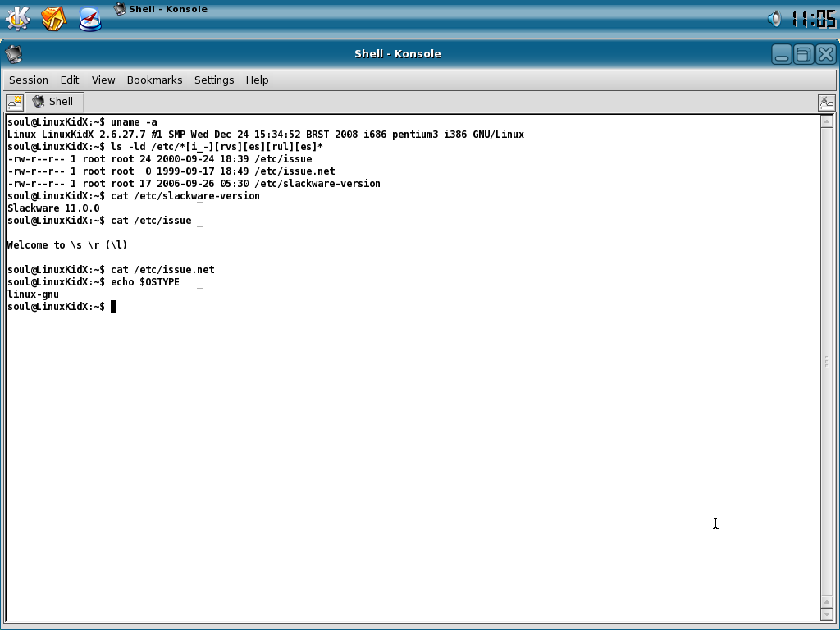This screenshot has width=840, height=630.
Task: Click the 'uname -a' command text
Action: (x=134, y=122)
